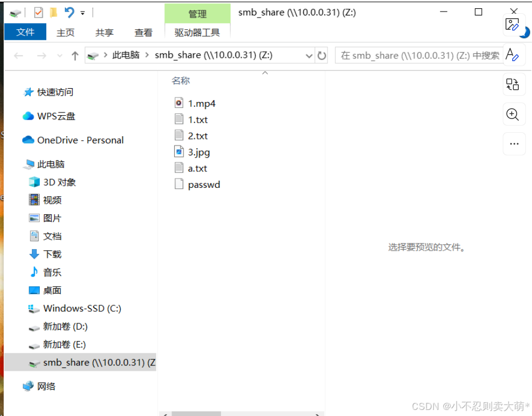Expand the chevron after 此电脑 in address bar
The height and width of the screenshot is (416, 532).
(147, 55)
